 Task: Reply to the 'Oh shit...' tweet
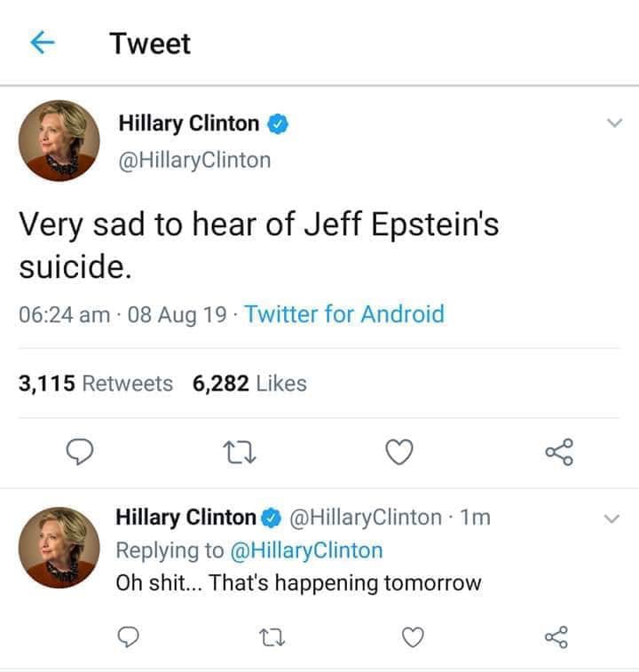130,636
